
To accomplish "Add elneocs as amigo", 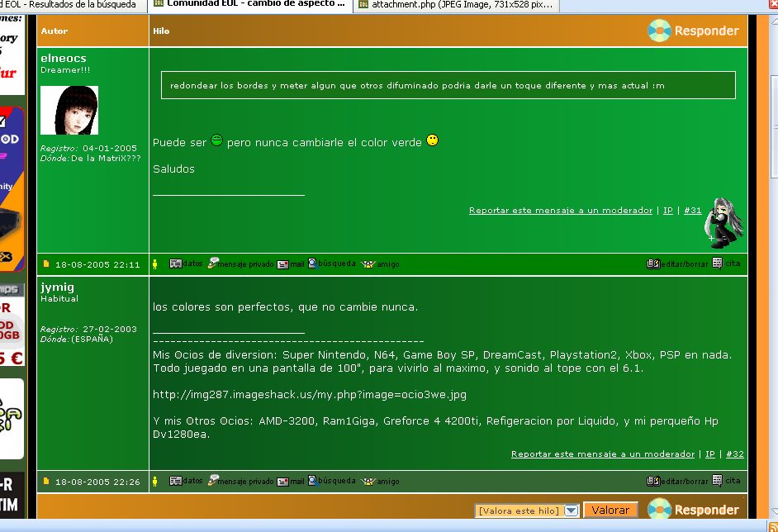I will pos(380,264).
